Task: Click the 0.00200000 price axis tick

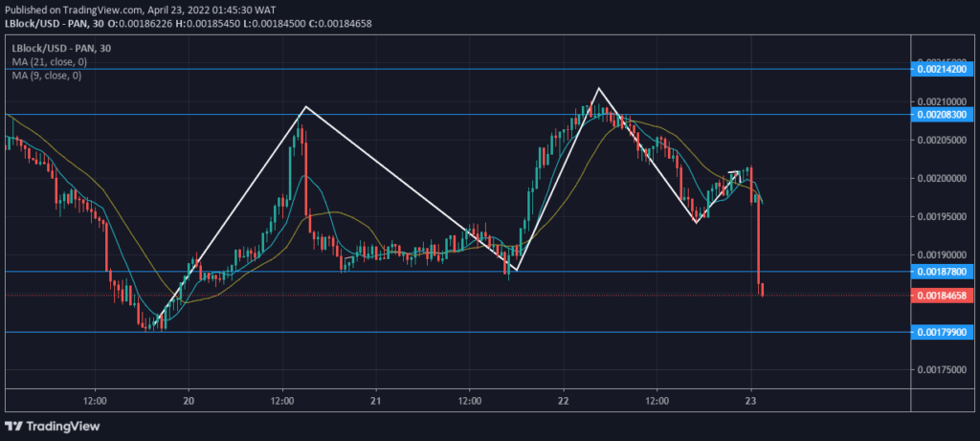Action: pyautogui.click(x=942, y=179)
